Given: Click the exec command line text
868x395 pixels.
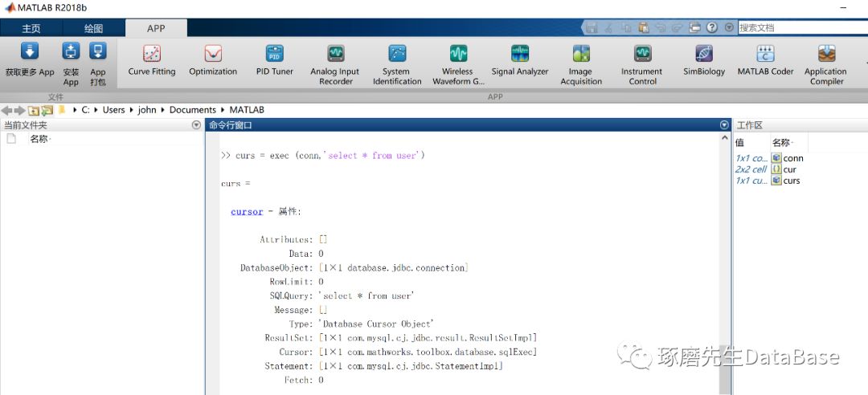Looking at the screenshot, I should click(x=323, y=156).
